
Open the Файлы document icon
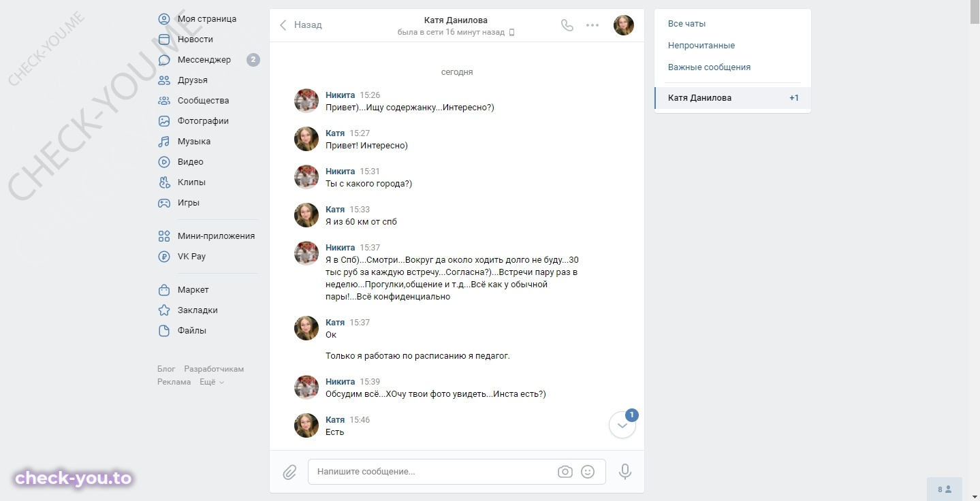pyautogui.click(x=164, y=331)
